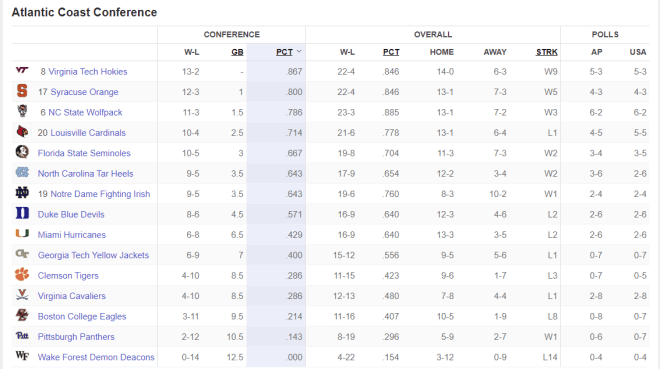Sort by conference PCT header label
The image size is (660, 369).
[285, 52]
